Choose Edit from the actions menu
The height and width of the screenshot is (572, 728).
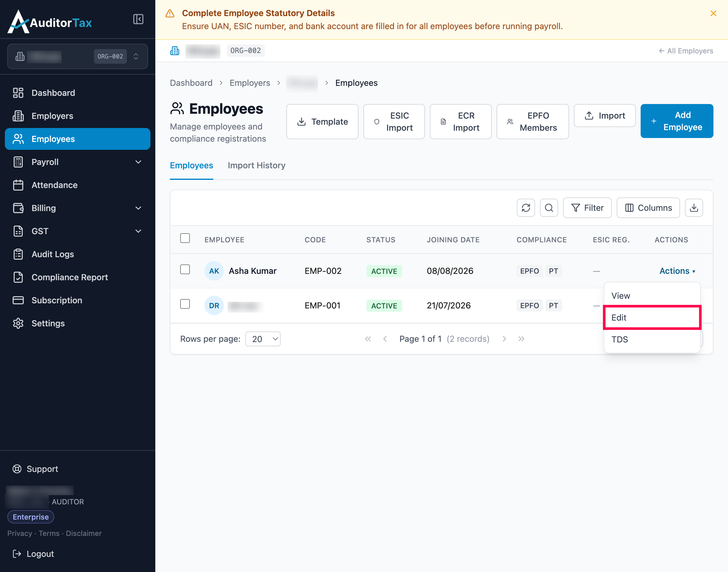pos(652,318)
